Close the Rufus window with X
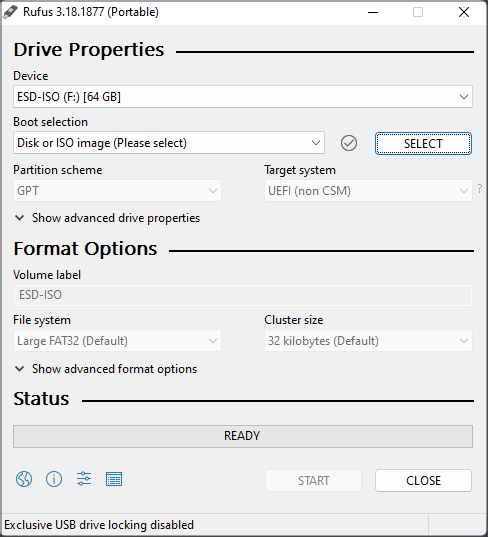The width and height of the screenshot is (488, 537). 464,12
